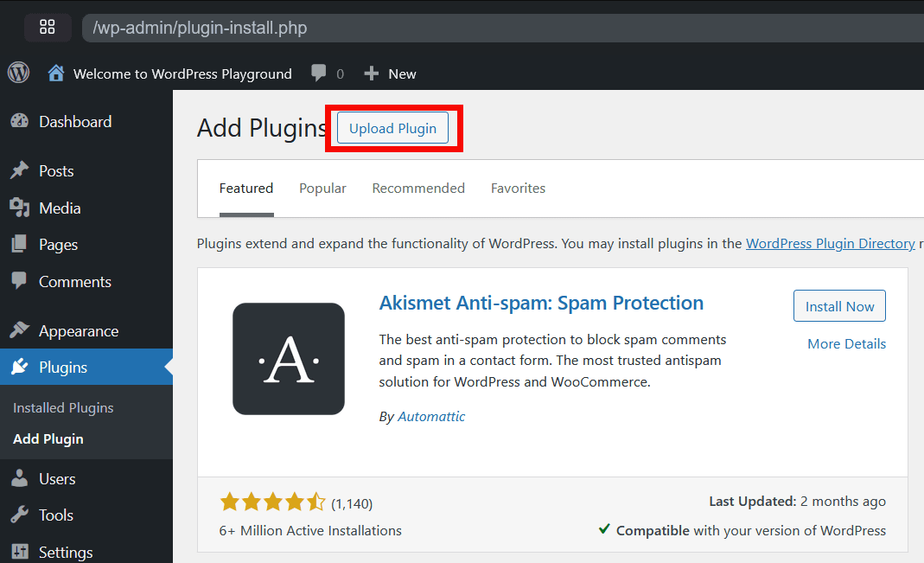Open Dashboard from the sidebar

coord(74,122)
